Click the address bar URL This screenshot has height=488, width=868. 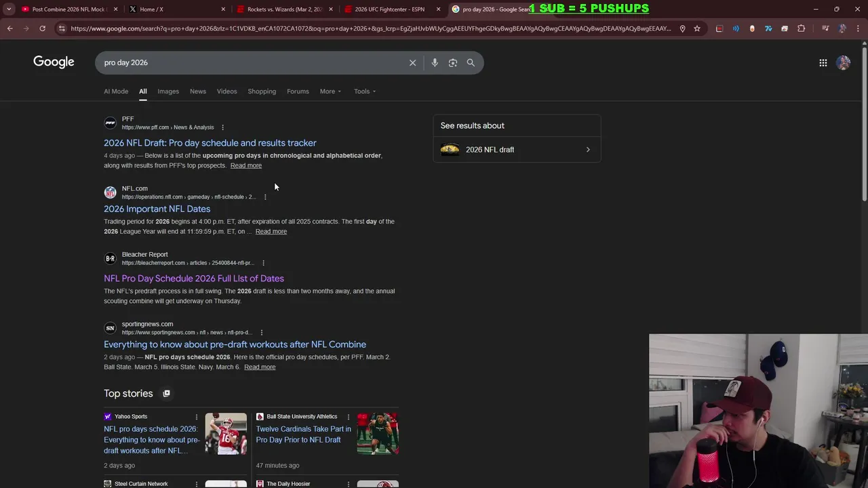tap(370, 28)
